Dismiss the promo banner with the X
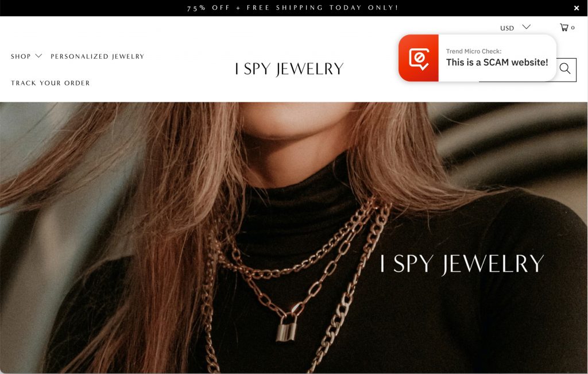588x374 pixels. [x=577, y=8]
